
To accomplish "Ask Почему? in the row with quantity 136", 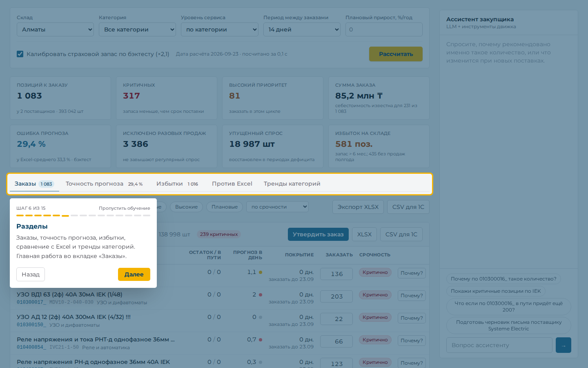I will click(412, 273).
